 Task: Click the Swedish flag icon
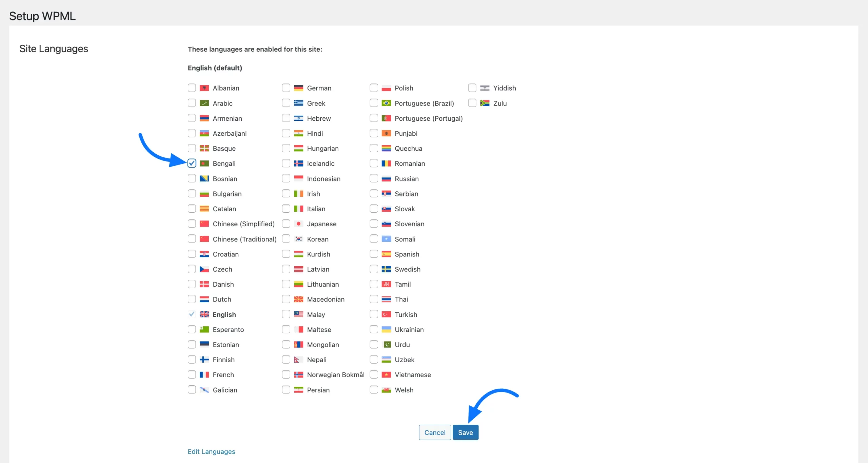(x=386, y=269)
